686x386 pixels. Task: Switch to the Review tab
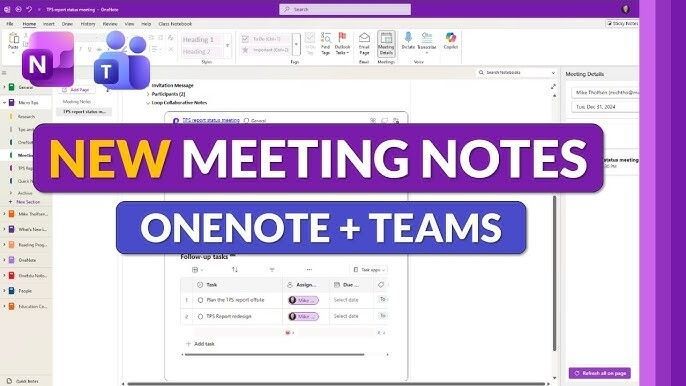click(110, 24)
